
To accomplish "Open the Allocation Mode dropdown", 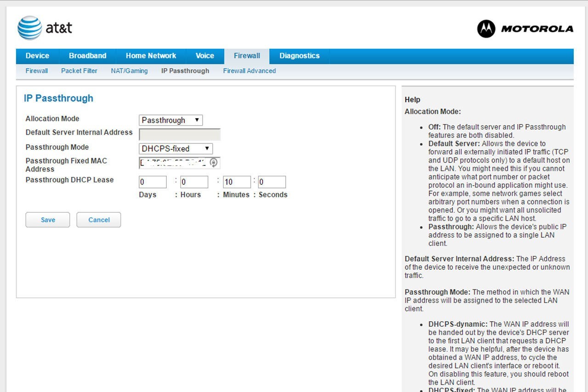I will pyautogui.click(x=170, y=120).
